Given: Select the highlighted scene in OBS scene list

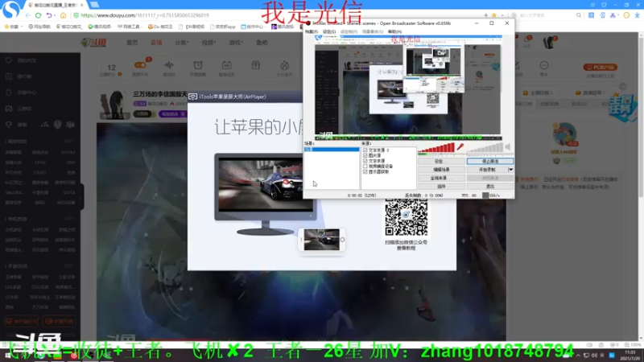Looking at the screenshot, I should click(x=332, y=150).
